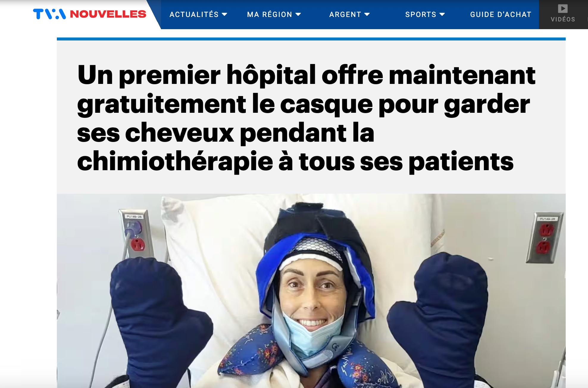
Task: Click the article headline about the hôpital
Action: (x=306, y=118)
